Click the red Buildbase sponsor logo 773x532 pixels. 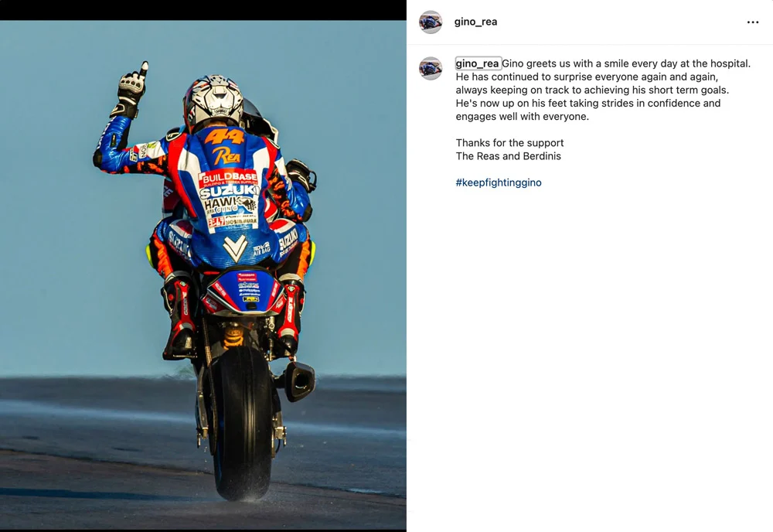[228, 178]
